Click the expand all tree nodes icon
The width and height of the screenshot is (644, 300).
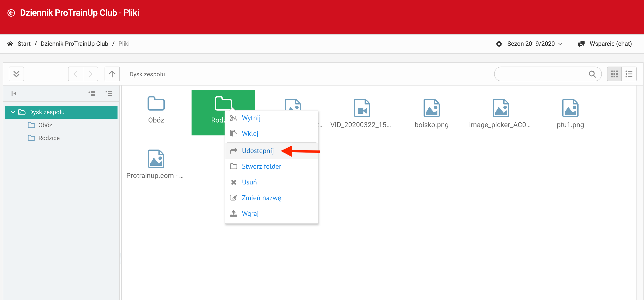pyautogui.click(x=109, y=93)
